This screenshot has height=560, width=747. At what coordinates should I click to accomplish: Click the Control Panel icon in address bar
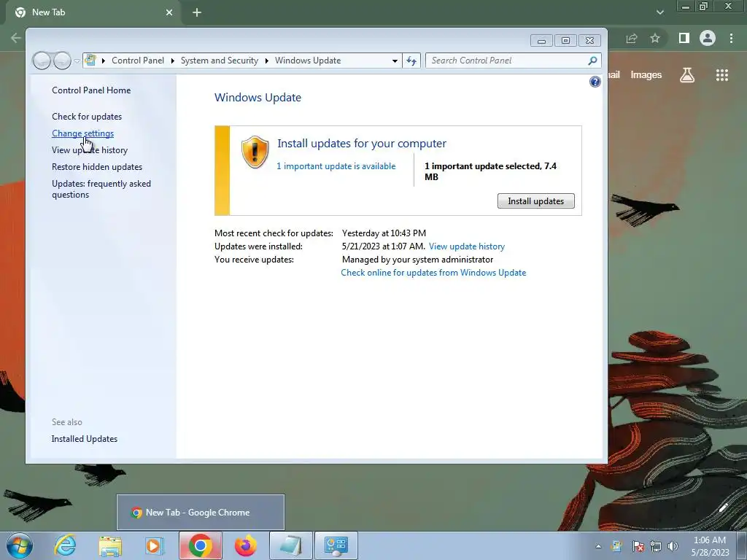(x=90, y=61)
